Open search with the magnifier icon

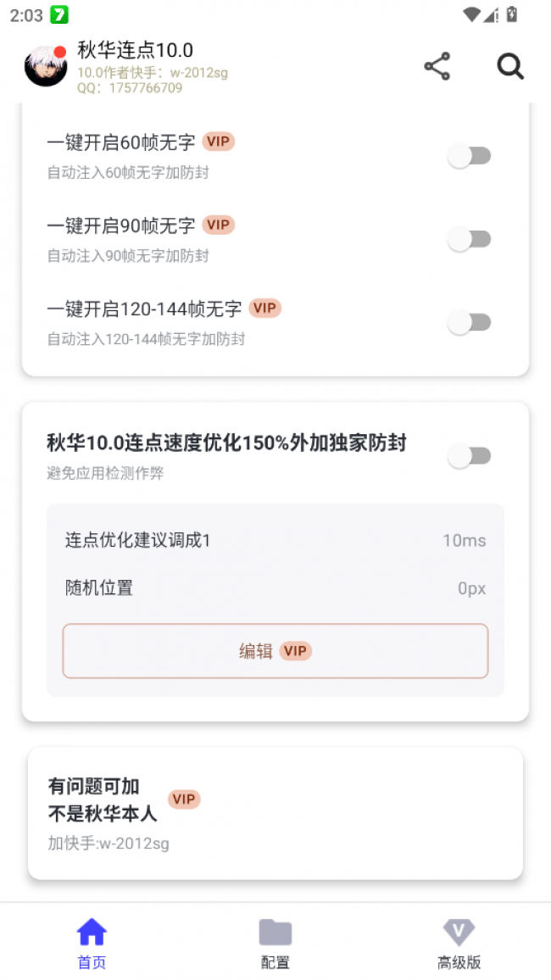click(x=510, y=66)
